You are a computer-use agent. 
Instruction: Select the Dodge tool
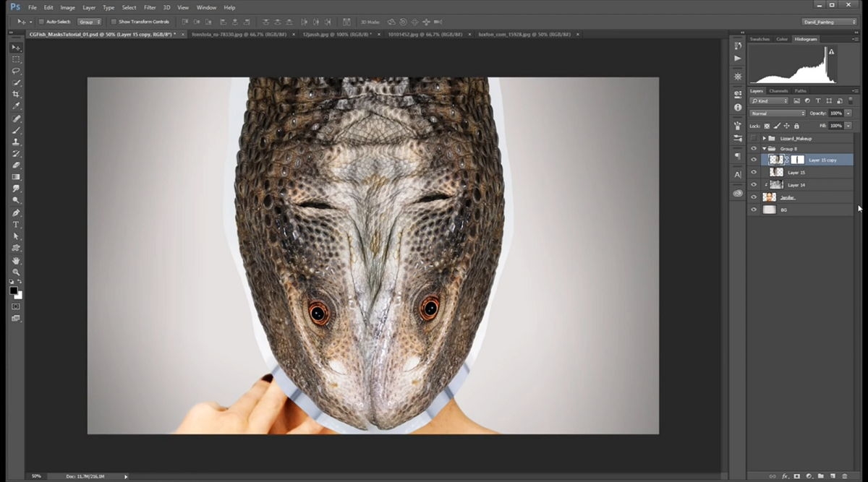[16, 200]
